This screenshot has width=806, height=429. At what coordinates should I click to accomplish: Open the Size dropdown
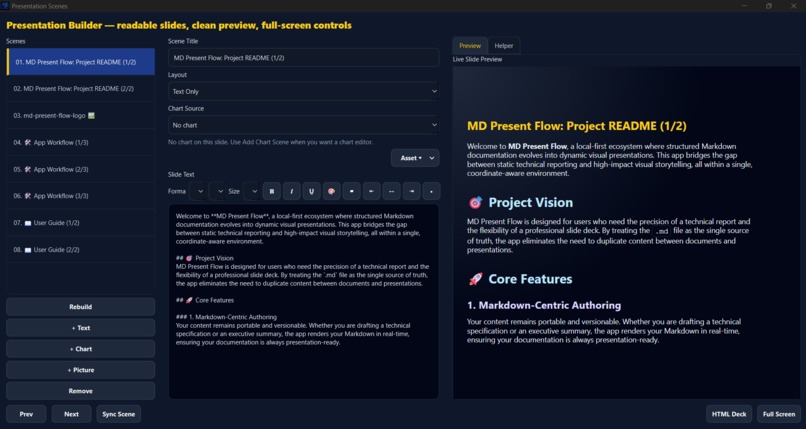coord(251,191)
